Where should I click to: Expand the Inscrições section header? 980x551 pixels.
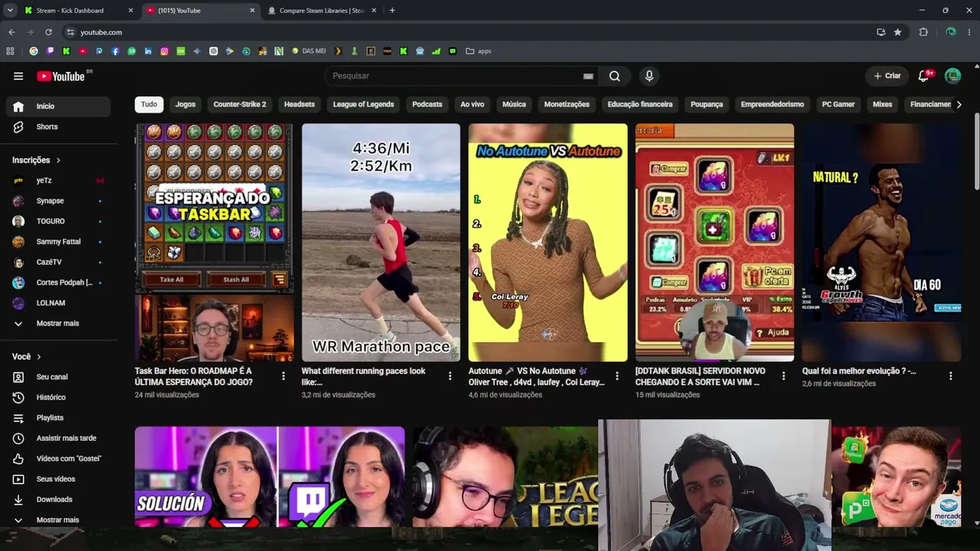pos(36,160)
